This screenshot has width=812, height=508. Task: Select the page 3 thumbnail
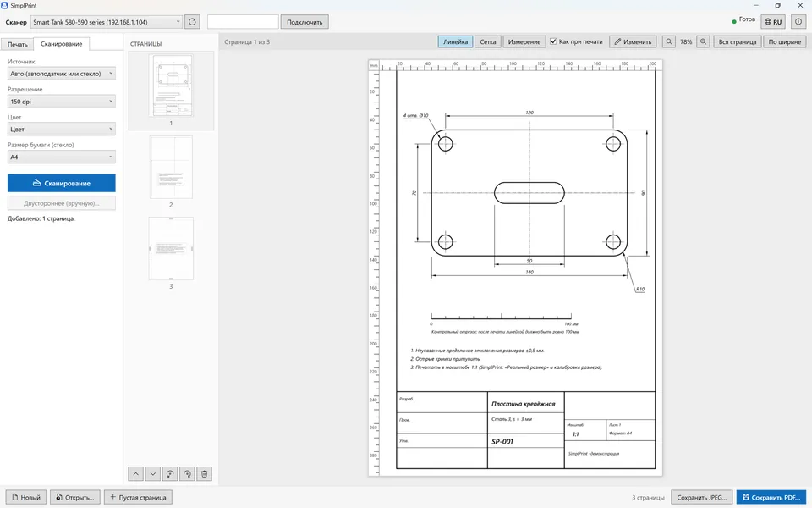171,249
